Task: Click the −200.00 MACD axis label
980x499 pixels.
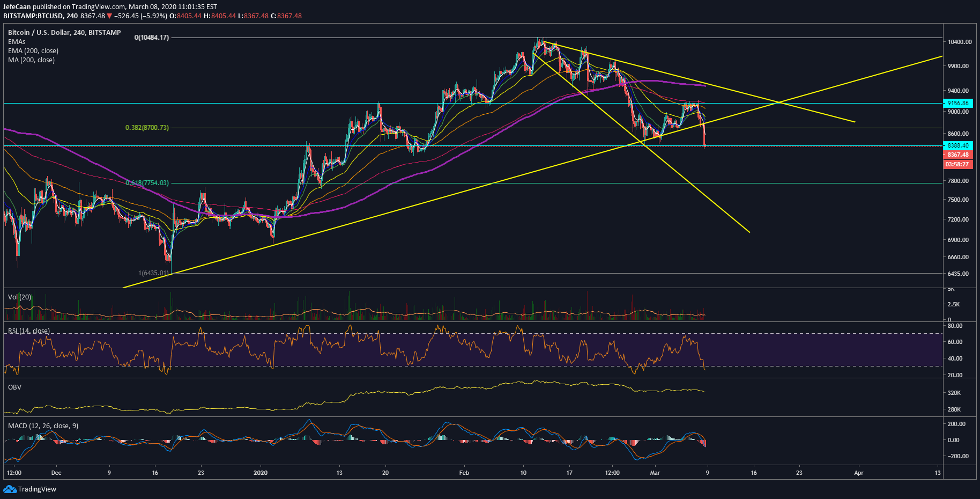Action: point(958,456)
